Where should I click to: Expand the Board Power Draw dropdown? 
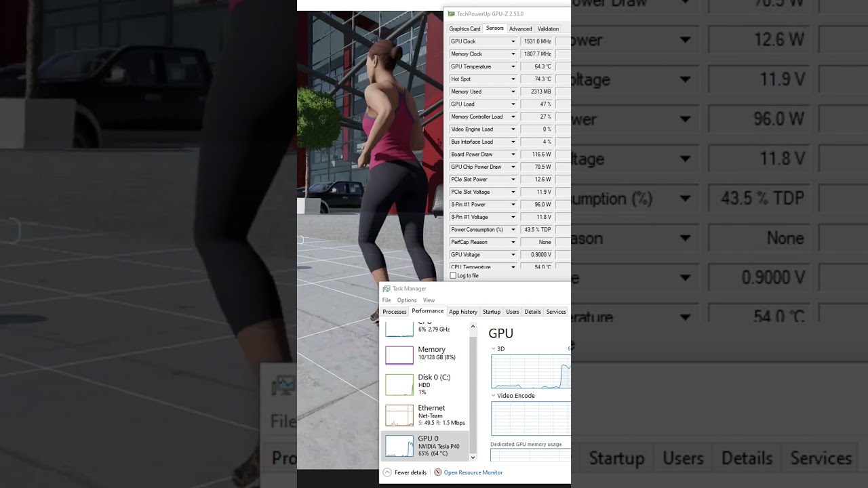coord(513,155)
